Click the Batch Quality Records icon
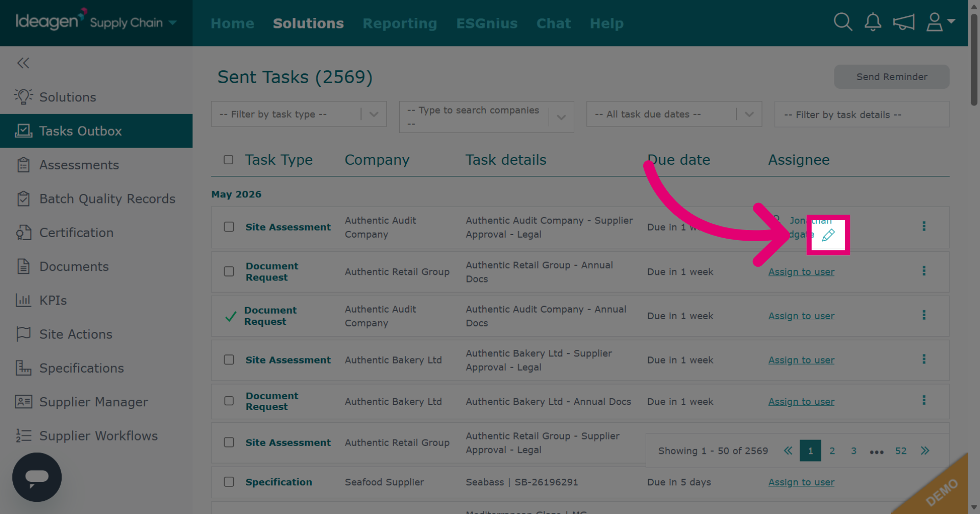This screenshot has height=514, width=980. tap(23, 199)
